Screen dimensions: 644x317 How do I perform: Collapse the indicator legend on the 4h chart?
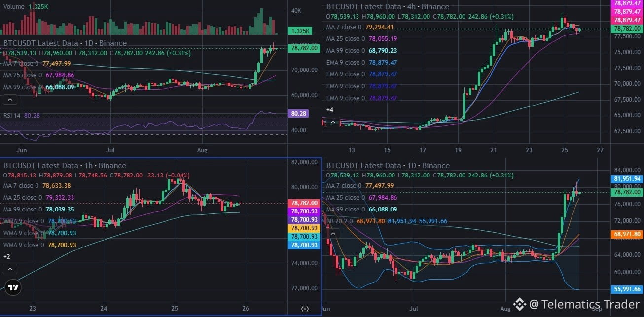[x=333, y=122]
